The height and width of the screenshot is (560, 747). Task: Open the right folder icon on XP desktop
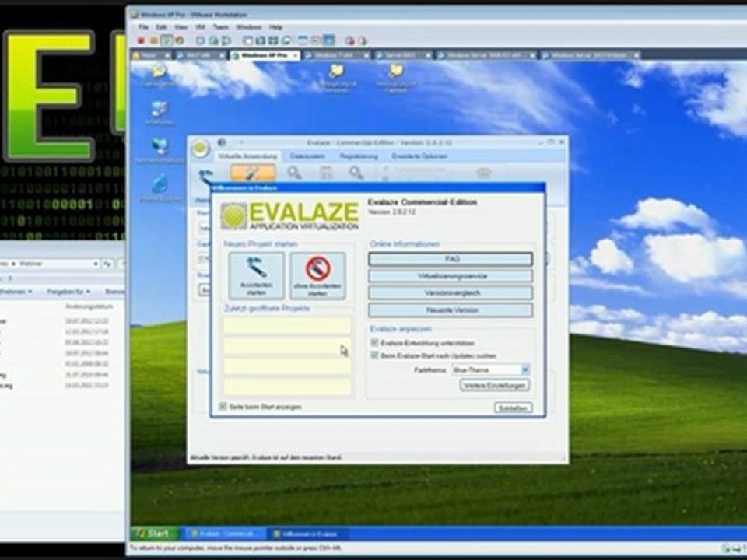396,71
